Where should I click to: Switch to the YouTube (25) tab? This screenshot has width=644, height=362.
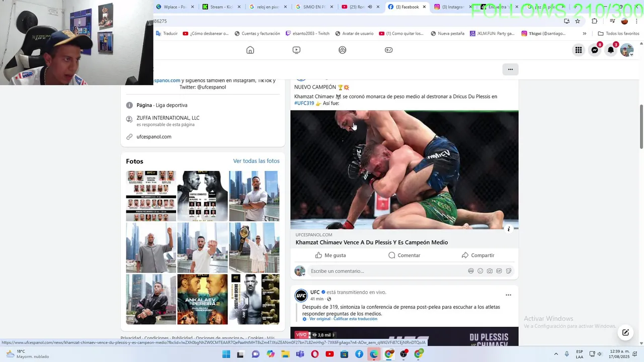click(356, 7)
